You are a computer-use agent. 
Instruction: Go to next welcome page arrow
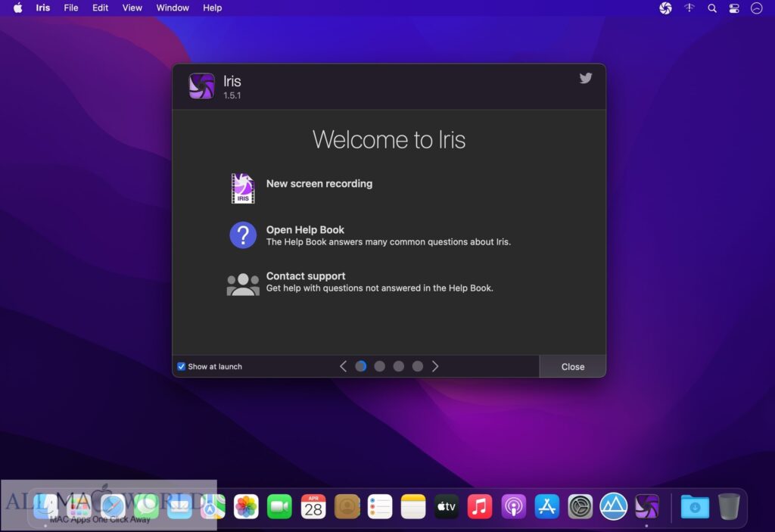click(435, 366)
